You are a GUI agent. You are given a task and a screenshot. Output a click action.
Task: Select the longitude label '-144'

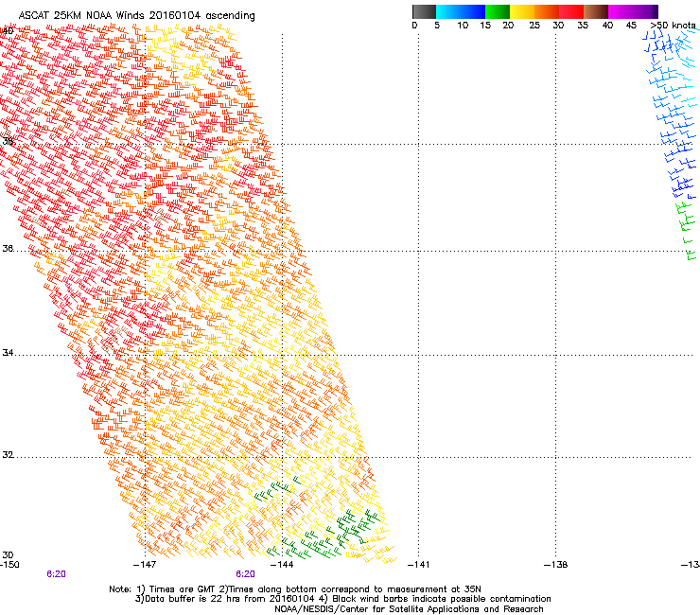tap(282, 565)
